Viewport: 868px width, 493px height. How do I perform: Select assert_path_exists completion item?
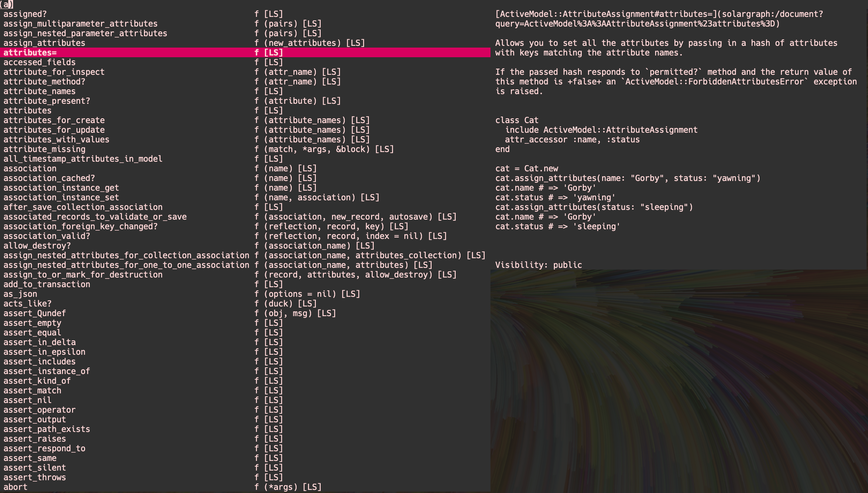click(46, 429)
